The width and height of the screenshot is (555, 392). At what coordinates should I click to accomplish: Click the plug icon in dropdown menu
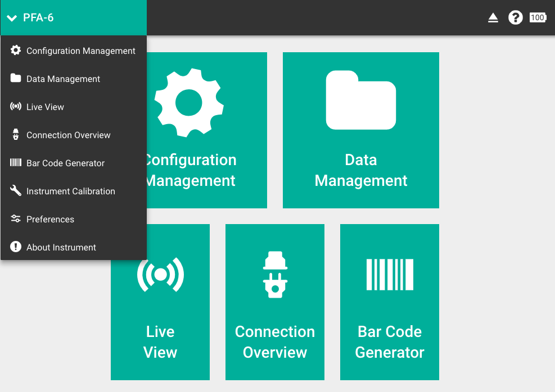[16, 135]
